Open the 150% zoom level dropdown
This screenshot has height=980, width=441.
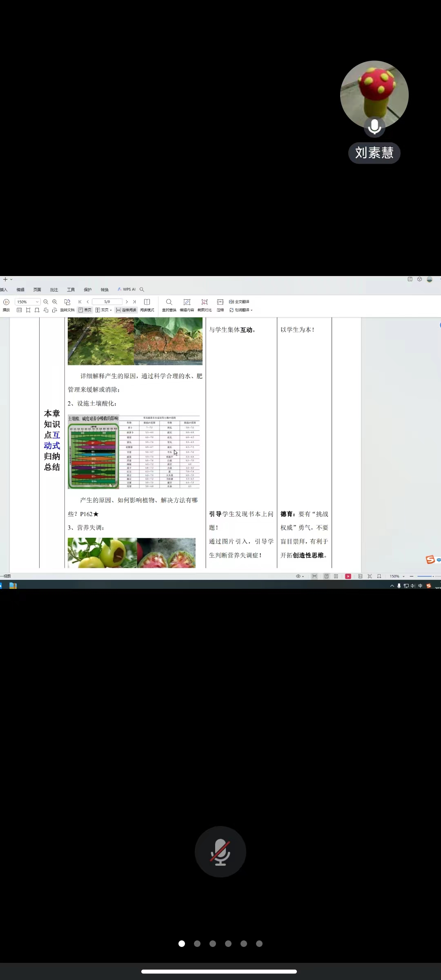pyautogui.click(x=37, y=302)
